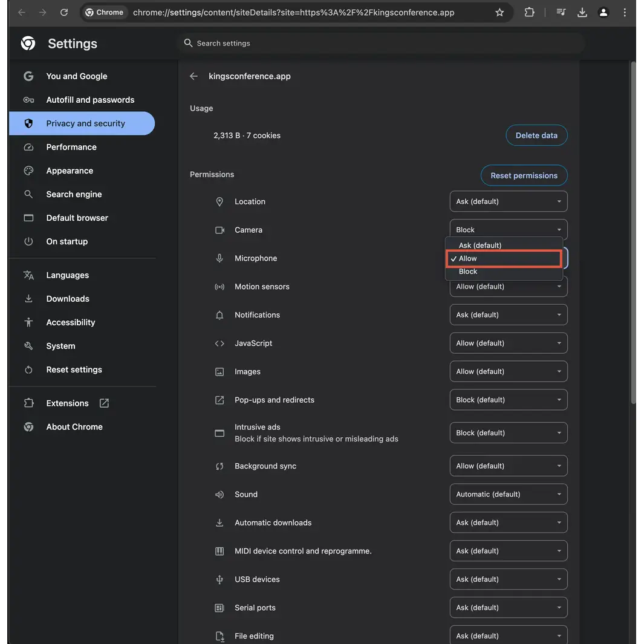The image size is (644, 644).
Task: Click the Microphone permission icon
Action: click(x=220, y=258)
